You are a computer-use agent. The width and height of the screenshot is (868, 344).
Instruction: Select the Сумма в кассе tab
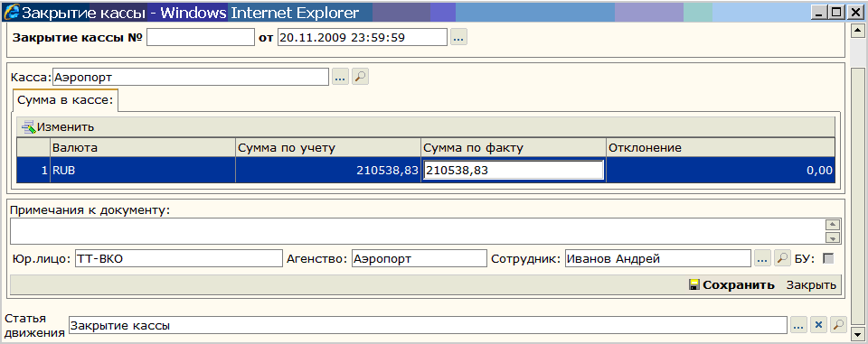(65, 100)
